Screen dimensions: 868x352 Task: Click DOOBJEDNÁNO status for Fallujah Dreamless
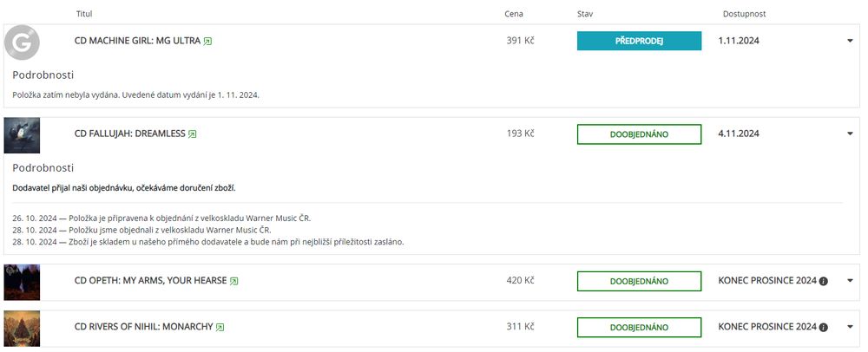tap(639, 134)
